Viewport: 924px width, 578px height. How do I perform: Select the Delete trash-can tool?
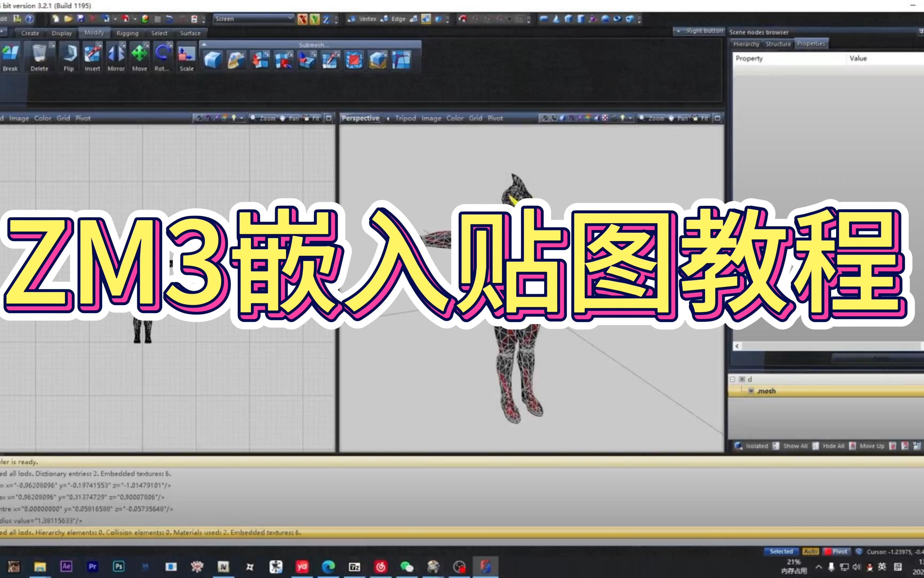click(39, 57)
